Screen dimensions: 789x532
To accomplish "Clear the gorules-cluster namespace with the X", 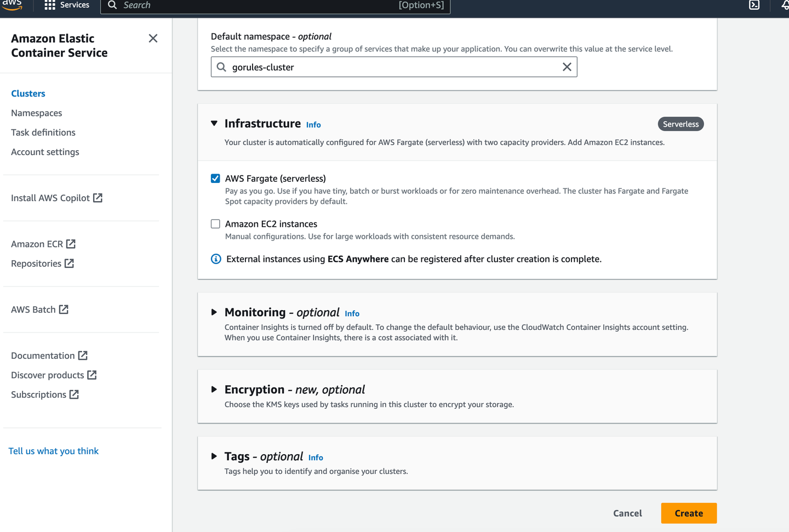I will coord(567,66).
